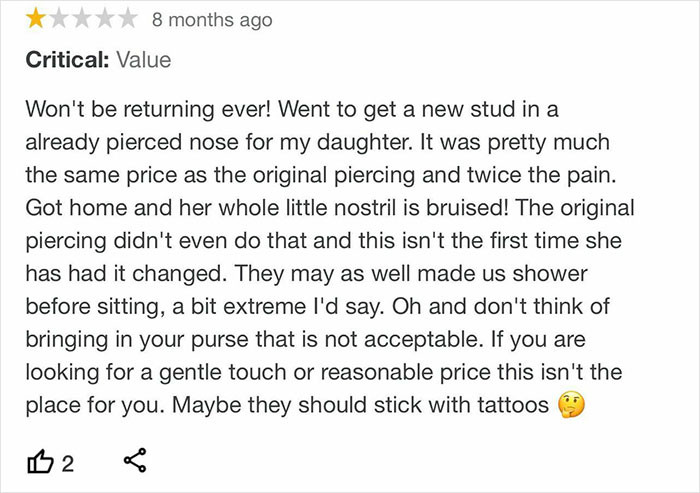Click the third gray rating star
Viewport: 700px width, 493px height.
click(82, 19)
